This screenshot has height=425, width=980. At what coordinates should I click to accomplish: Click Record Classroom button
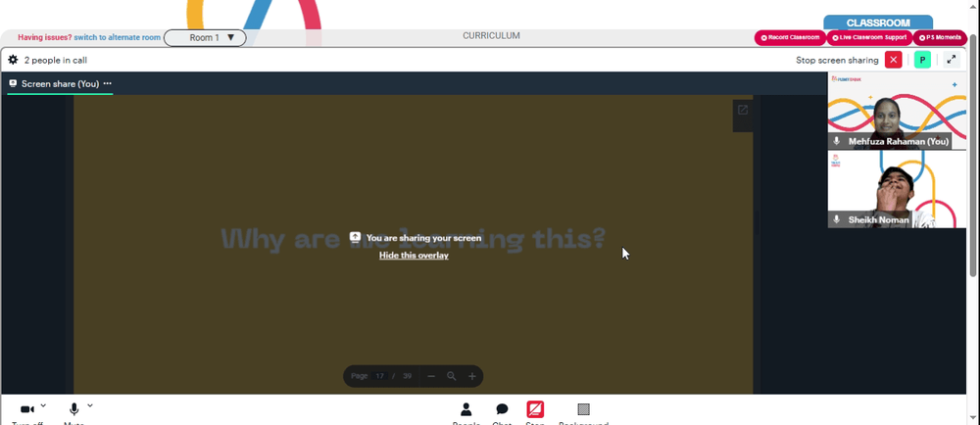790,37
